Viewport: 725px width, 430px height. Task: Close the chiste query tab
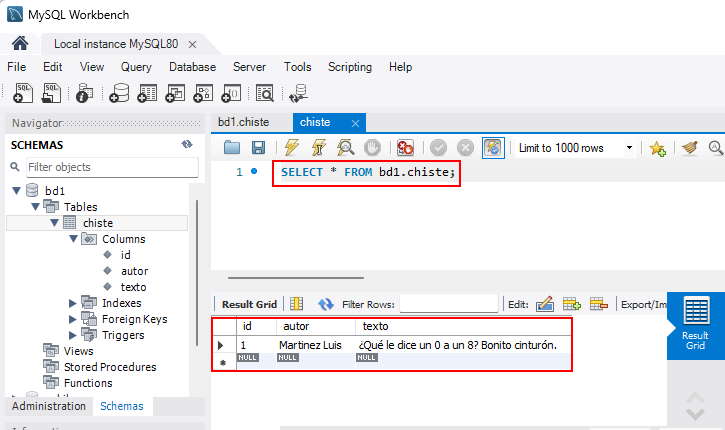pyautogui.click(x=355, y=123)
